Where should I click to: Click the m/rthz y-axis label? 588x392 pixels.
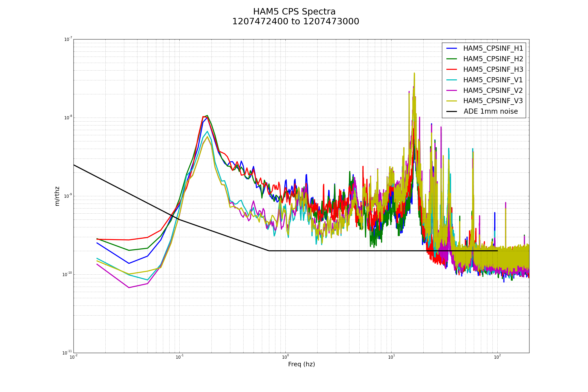coord(57,196)
